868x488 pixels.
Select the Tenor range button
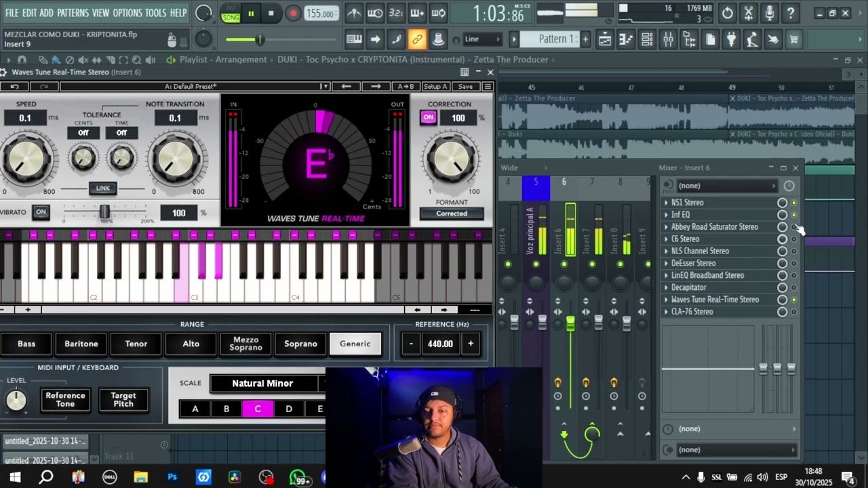(x=136, y=344)
